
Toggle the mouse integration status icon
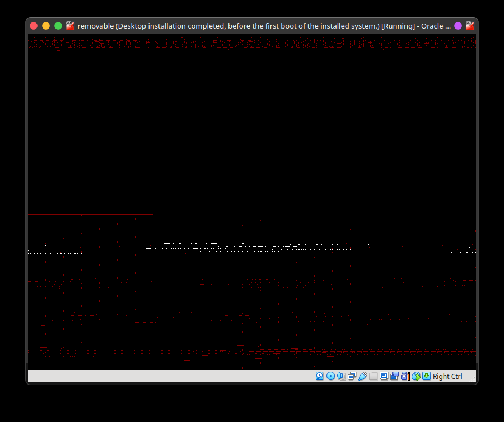click(x=416, y=376)
